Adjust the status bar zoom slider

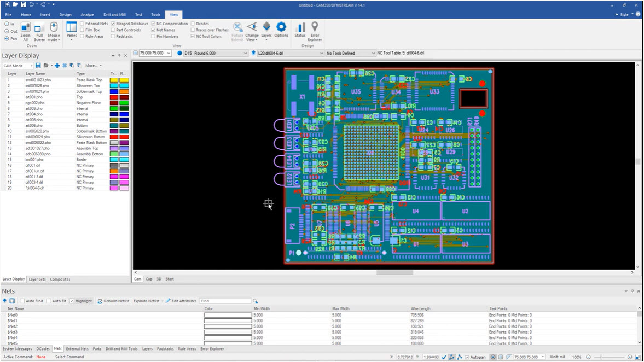click(x=601, y=357)
